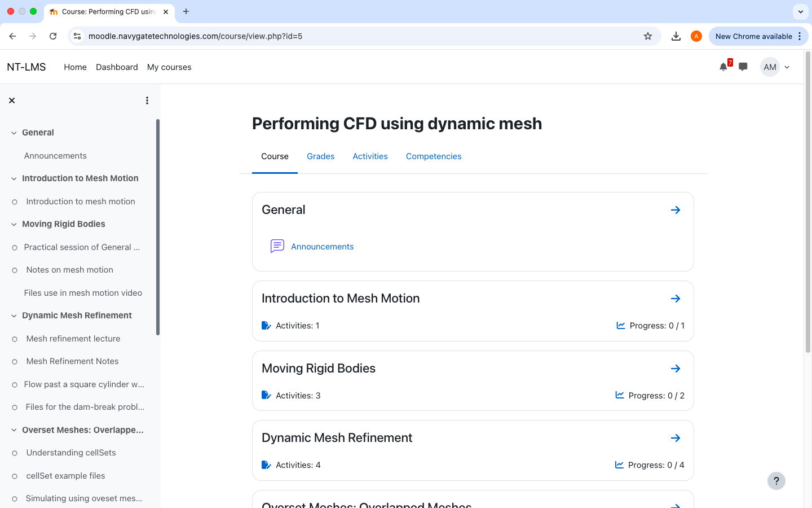Open General section via arrow icon
The height and width of the screenshot is (508, 812).
(x=676, y=210)
